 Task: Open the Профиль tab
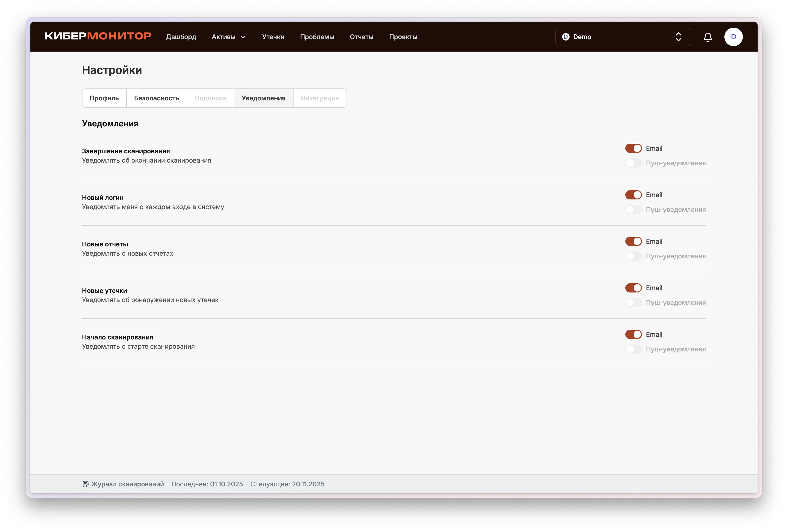click(x=104, y=98)
